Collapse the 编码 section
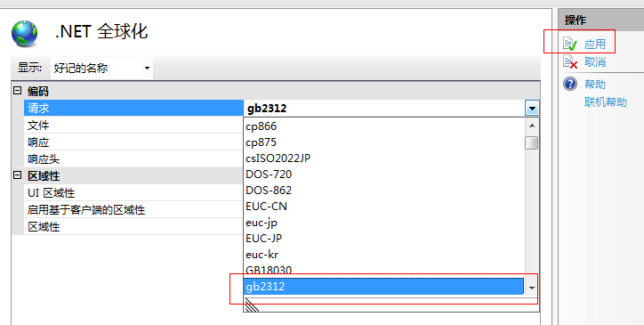 point(17,91)
